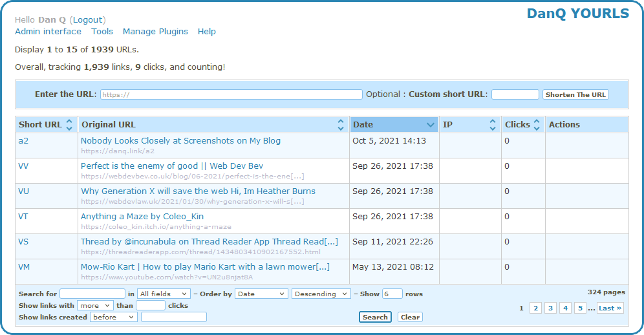This screenshot has height=335, width=644.
Task: Log out via the Logout link
Action: [87, 20]
